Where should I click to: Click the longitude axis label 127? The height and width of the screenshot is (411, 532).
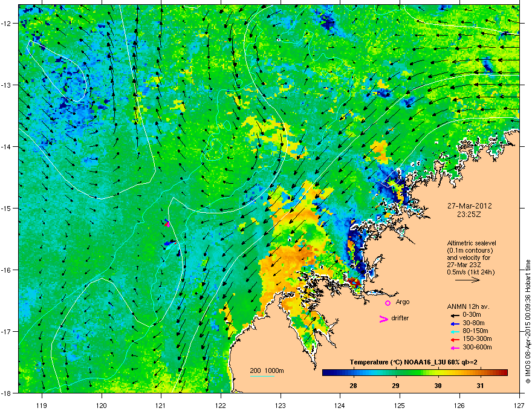519,405
